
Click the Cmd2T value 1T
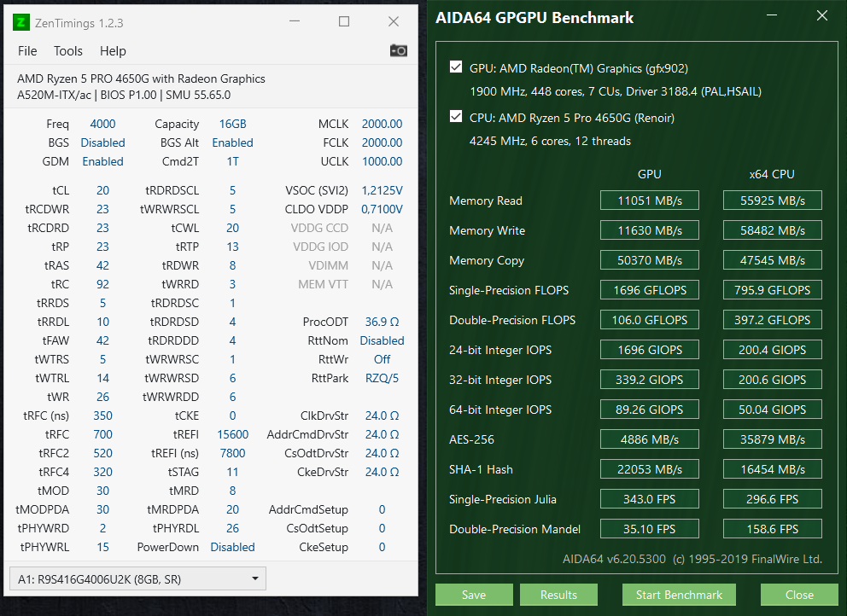coord(232,161)
